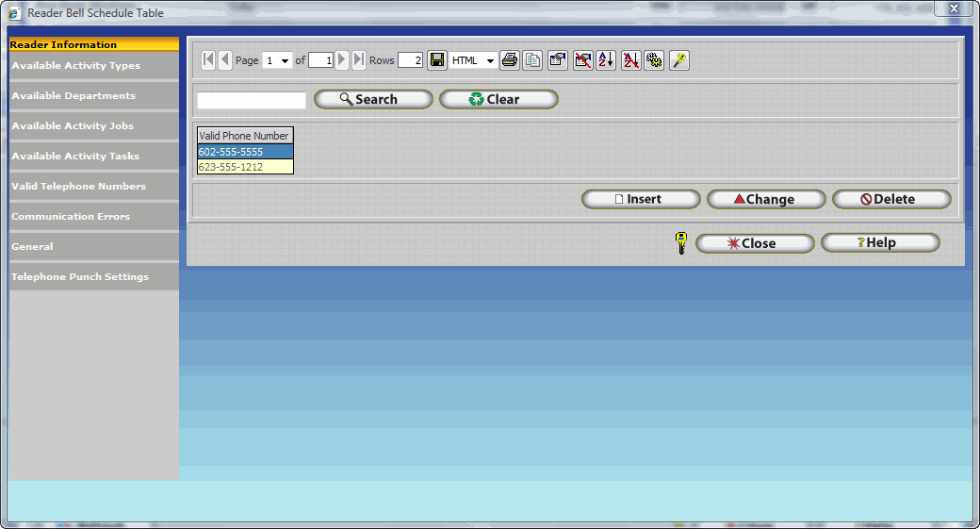Screen dimensions: 980x529
Task: Open Telephone Punch Settings section
Action: 80,277
